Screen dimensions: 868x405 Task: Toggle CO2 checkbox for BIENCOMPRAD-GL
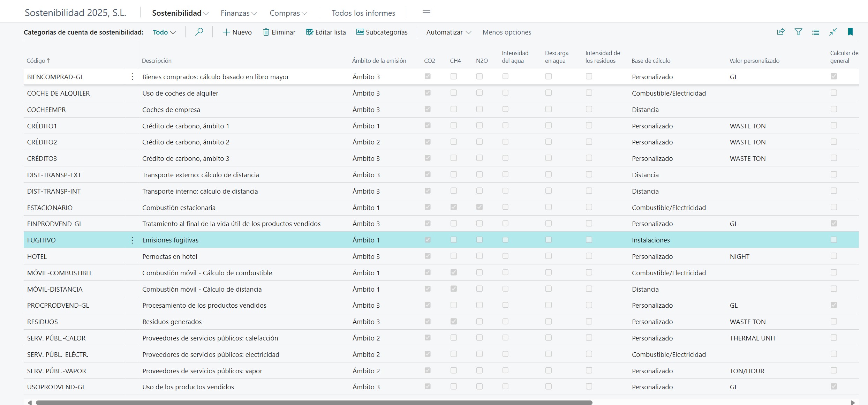click(428, 76)
